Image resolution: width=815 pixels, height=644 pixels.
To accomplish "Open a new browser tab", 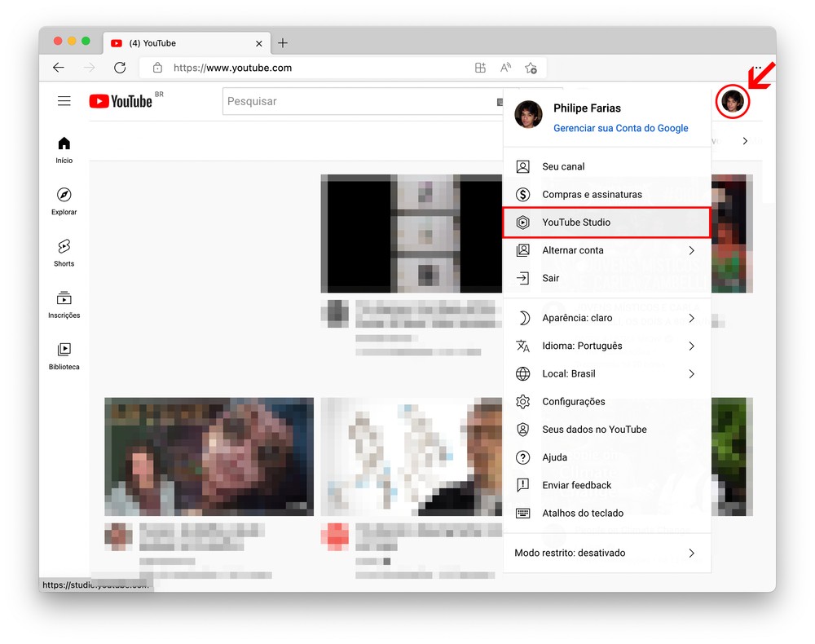I will pyautogui.click(x=283, y=43).
